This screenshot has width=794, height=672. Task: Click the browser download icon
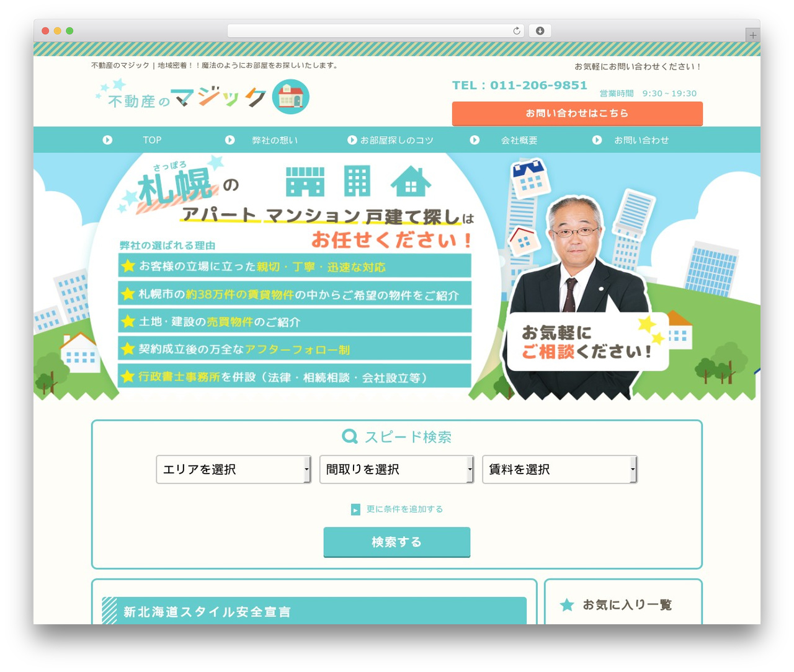tap(540, 31)
